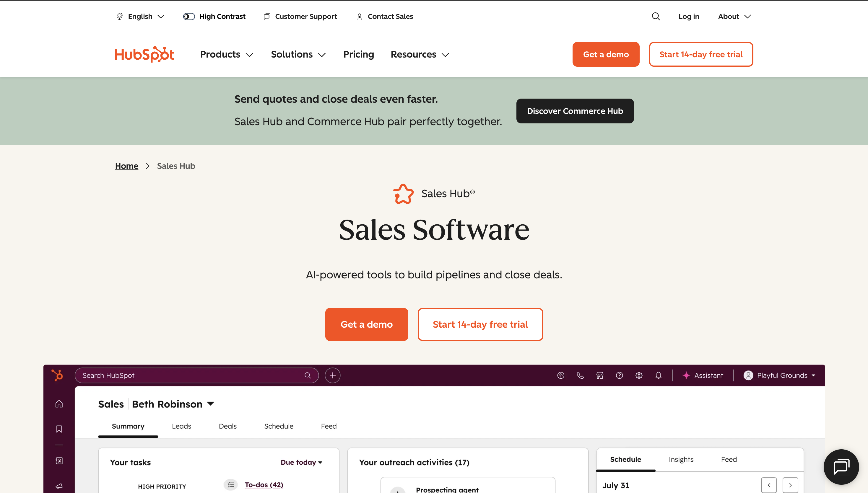The width and height of the screenshot is (868, 493).
Task: Switch to the Summary tab
Action: click(x=128, y=426)
